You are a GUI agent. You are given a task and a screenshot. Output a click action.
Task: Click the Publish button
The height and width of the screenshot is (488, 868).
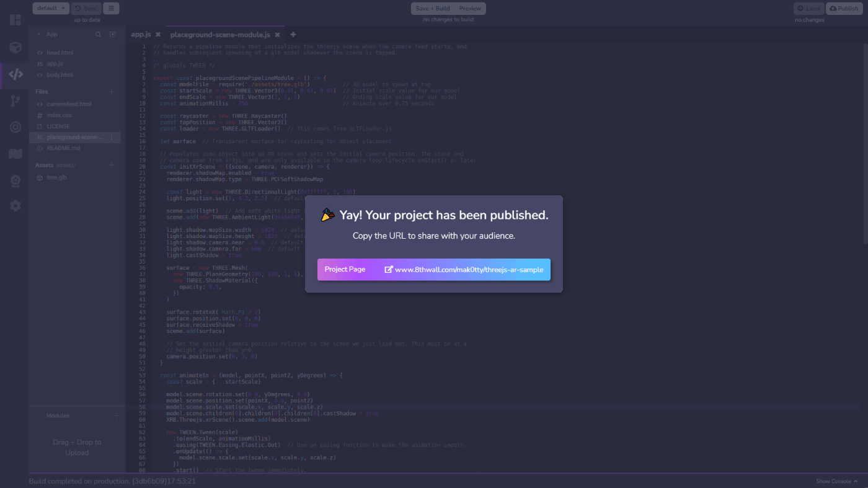click(844, 8)
